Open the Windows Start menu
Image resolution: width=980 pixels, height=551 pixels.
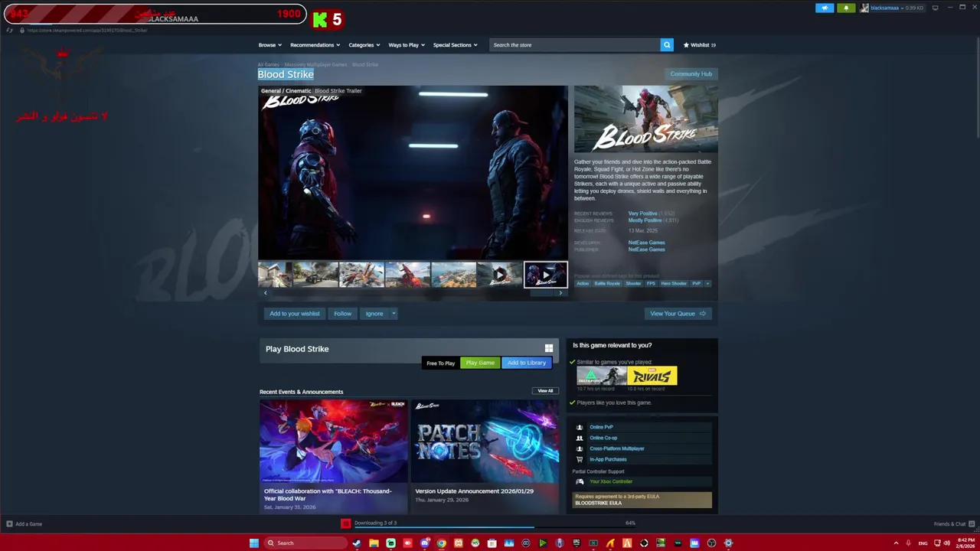point(254,543)
